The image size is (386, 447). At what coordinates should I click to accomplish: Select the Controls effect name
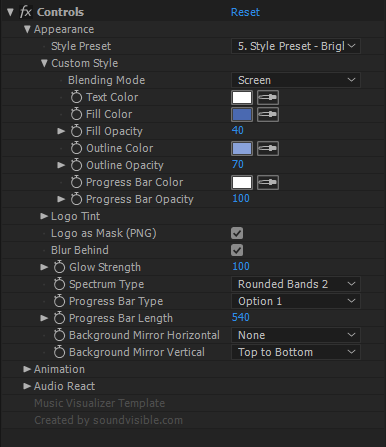60,12
